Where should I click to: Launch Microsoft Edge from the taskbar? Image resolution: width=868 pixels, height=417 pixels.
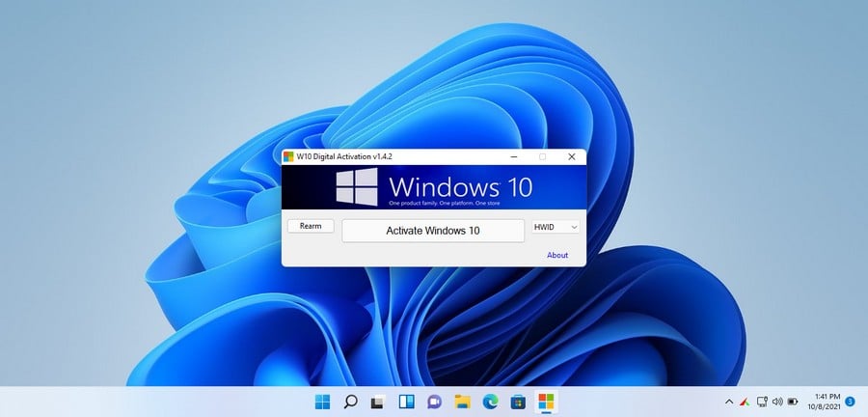(490, 402)
